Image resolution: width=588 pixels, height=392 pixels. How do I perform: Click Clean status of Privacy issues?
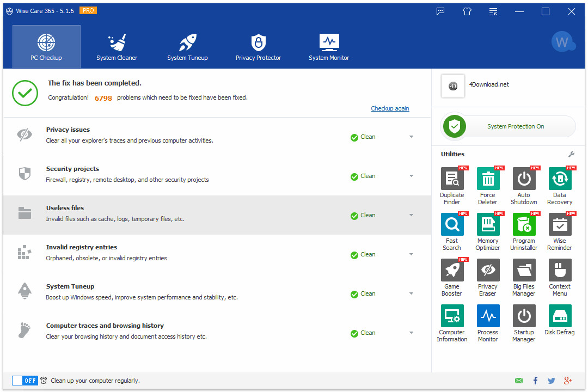(363, 137)
